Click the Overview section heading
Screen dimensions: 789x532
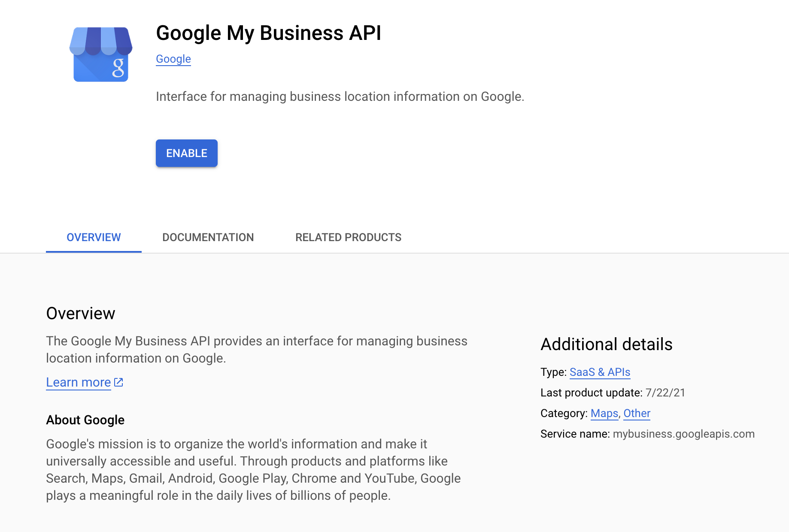[81, 313]
